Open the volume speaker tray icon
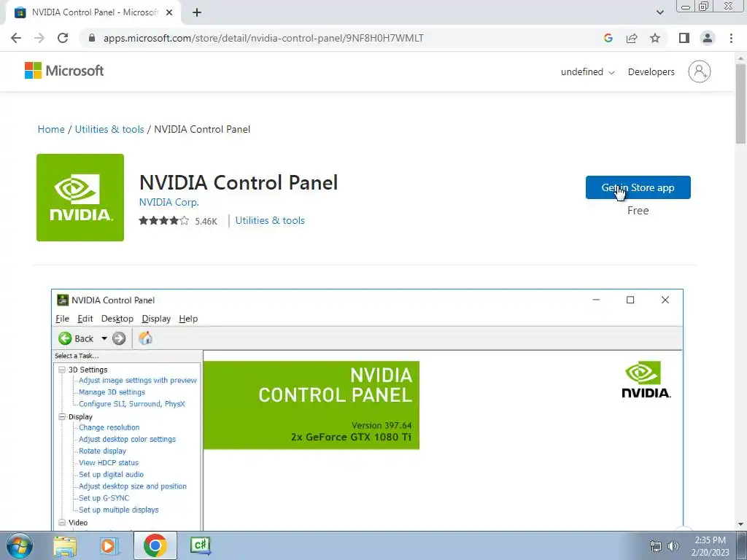 click(673, 546)
